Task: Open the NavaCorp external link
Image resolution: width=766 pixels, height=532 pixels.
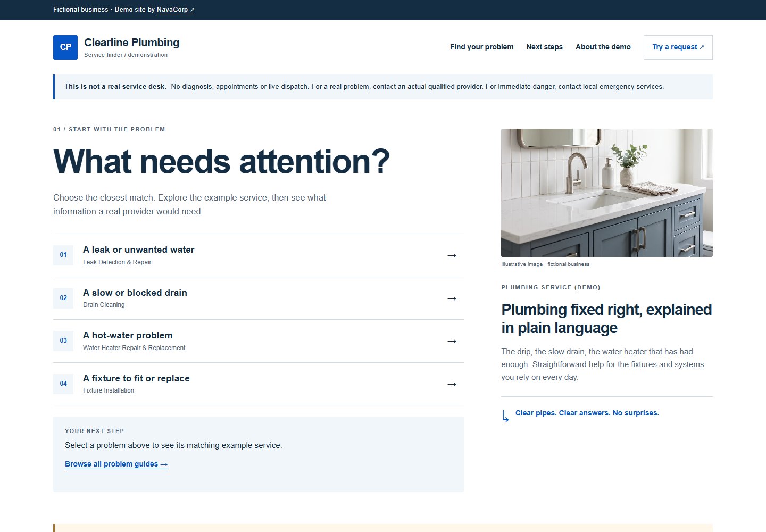Action: (x=176, y=10)
